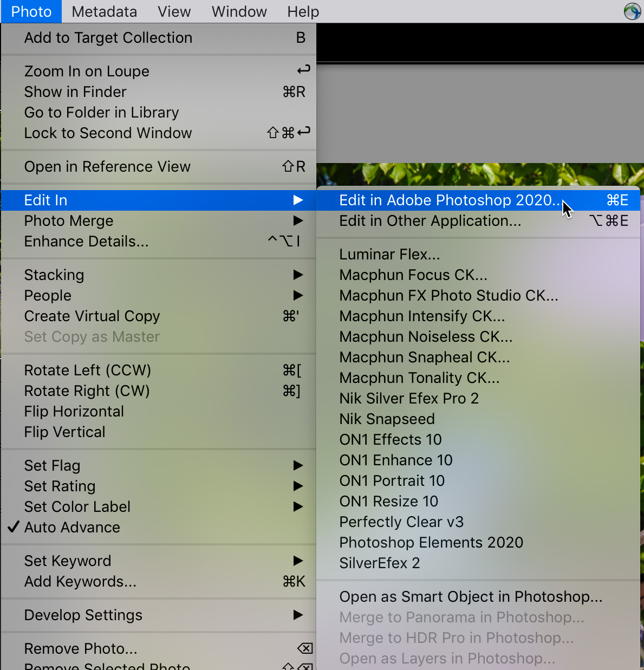Select Edit in Adobe Photoshop 2020
Screen dimensions: 644x670
pyautogui.click(x=450, y=200)
